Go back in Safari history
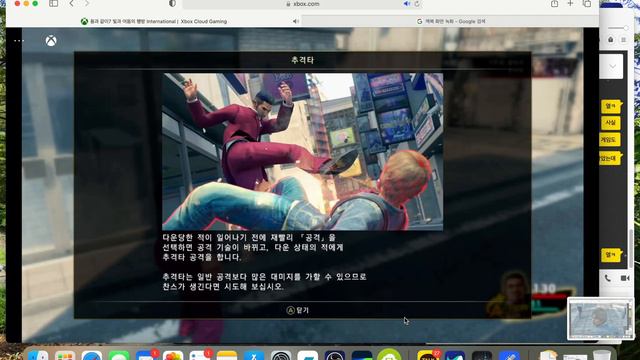 point(71,4)
